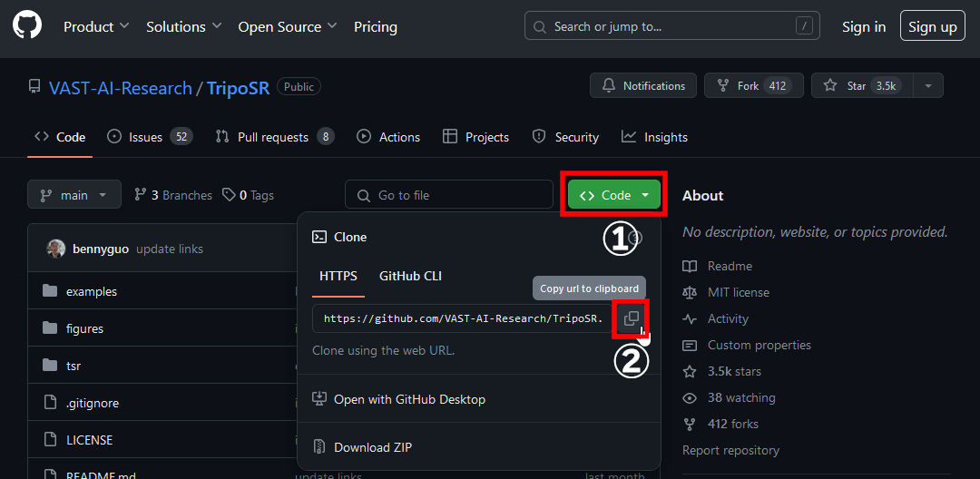Open the Pricing page
The width and height of the screenshot is (980, 479).
[x=376, y=27]
